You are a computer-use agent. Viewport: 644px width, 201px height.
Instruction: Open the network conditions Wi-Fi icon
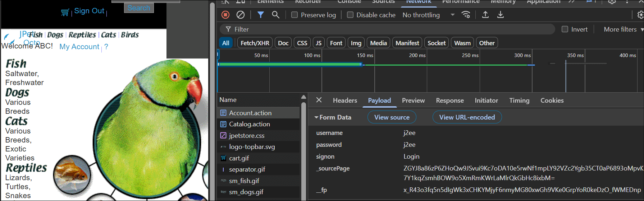(466, 15)
